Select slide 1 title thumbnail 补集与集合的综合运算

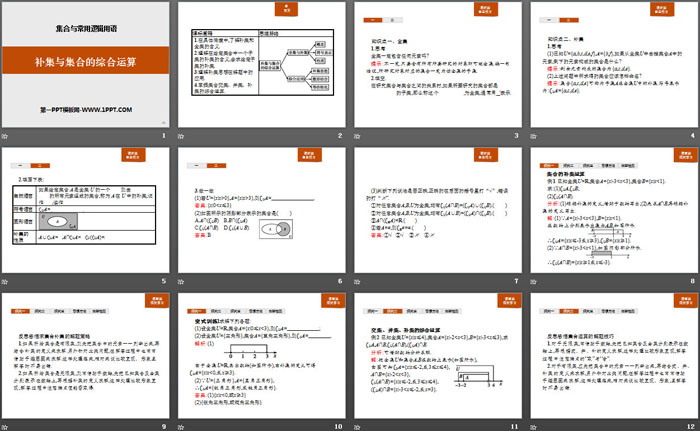(x=86, y=64)
